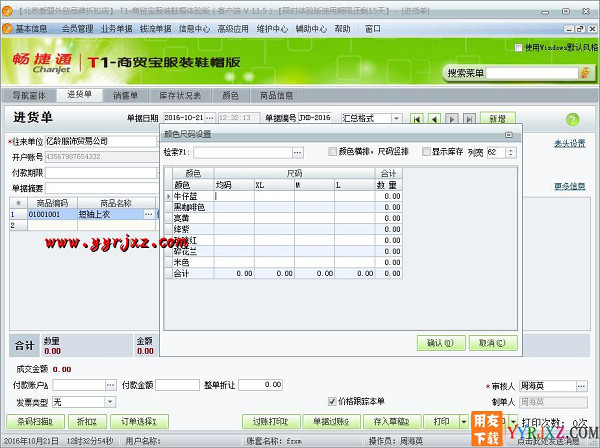Open 基本信息 menu

[31, 29]
